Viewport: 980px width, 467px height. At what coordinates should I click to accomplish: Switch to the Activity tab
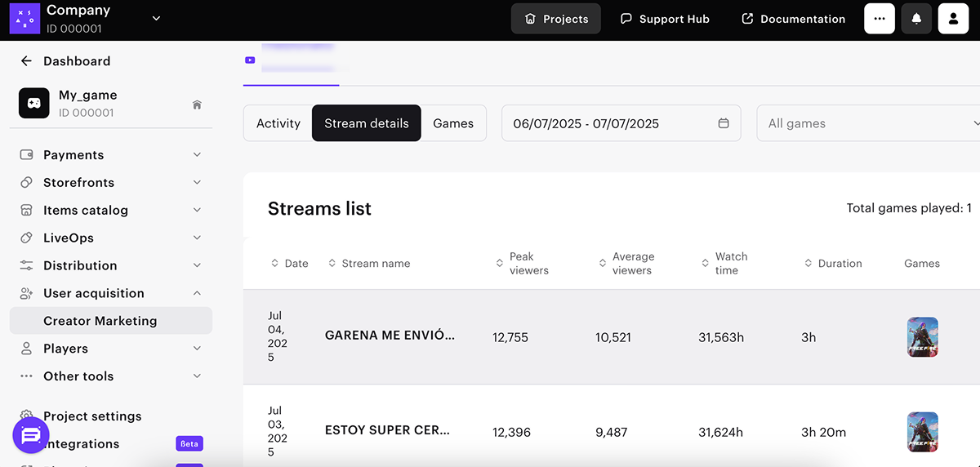[x=278, y=123]
